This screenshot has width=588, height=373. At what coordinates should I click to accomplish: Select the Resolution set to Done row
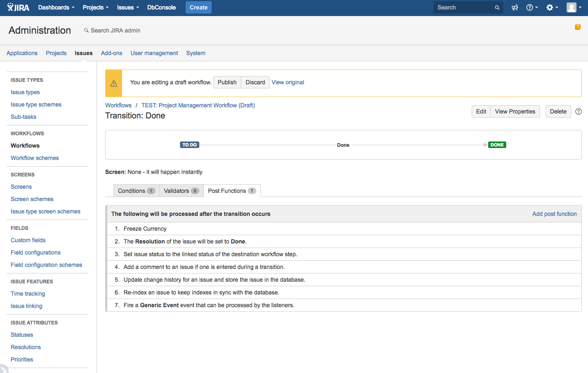tap(344, 241)
